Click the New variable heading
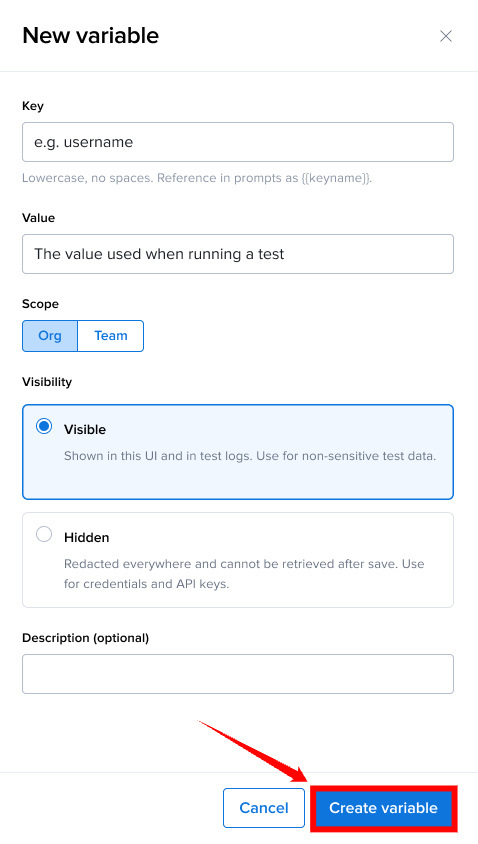 [x=90, y=36]
